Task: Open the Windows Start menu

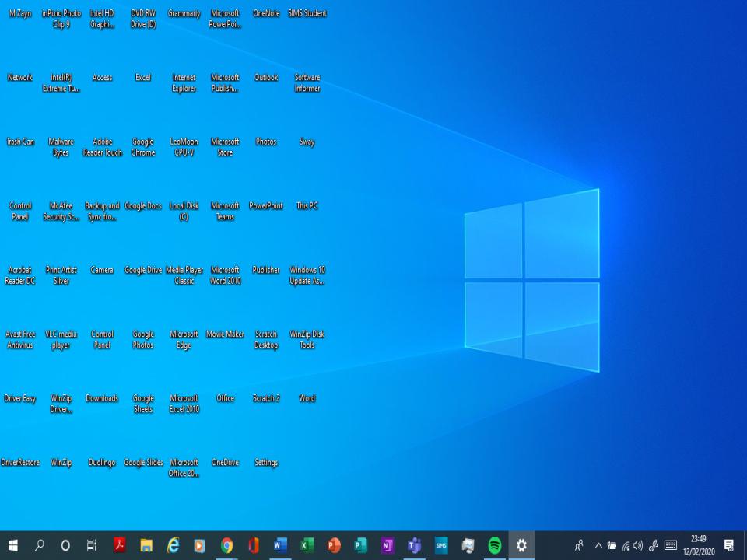Action: coord(13,545)
